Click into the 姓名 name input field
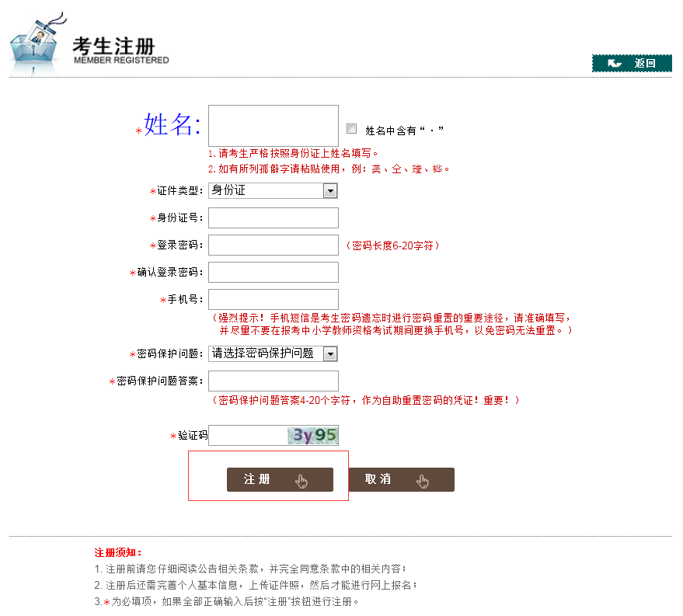 273,126
